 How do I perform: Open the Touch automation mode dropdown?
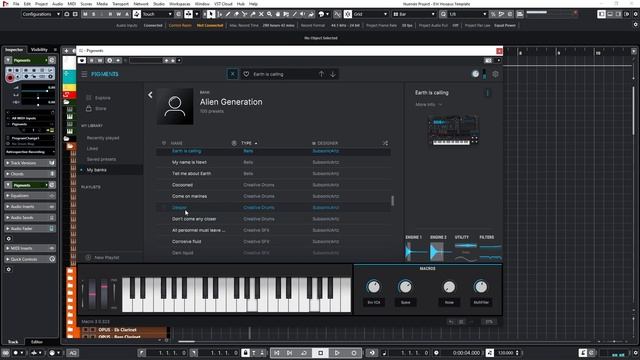pos(157,14)
